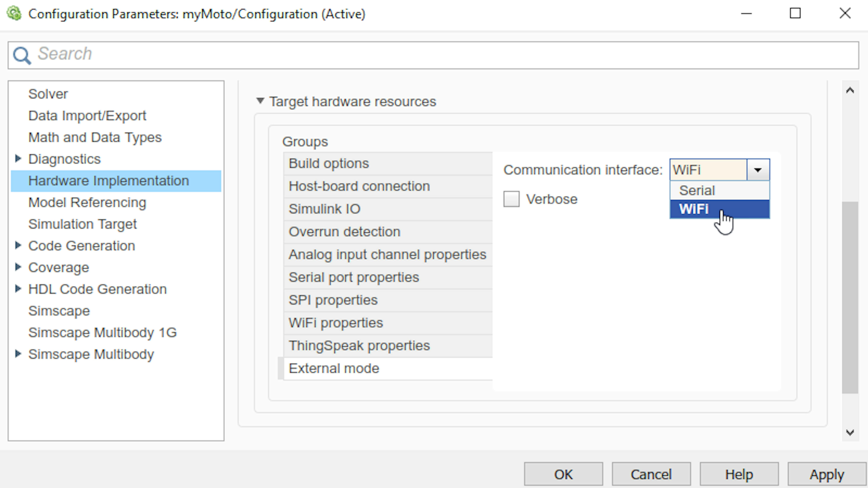The width and height of the screenshot is (868, 488).
Task: Choose Serial from the dropdown list
Action: 720,191
